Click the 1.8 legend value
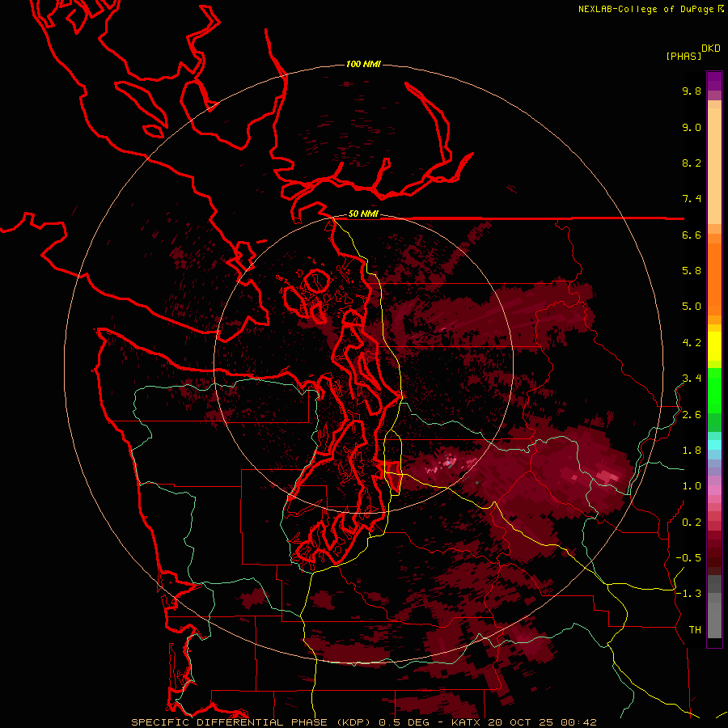This screenshot has width=728, height=728. tap(692, 451)
